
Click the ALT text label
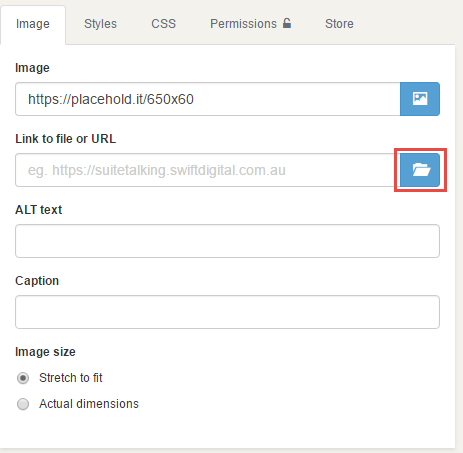click(39, 210)
